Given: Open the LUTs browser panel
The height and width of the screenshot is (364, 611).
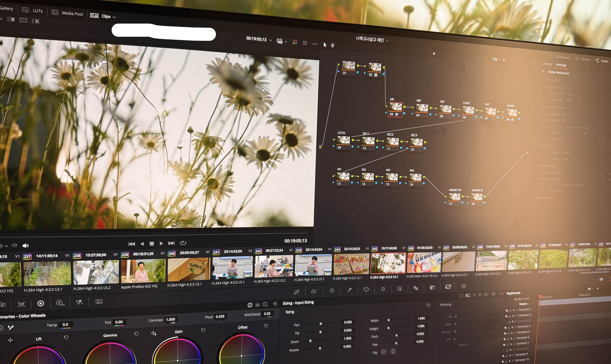Looking at the screenshot, I should 32,10.
